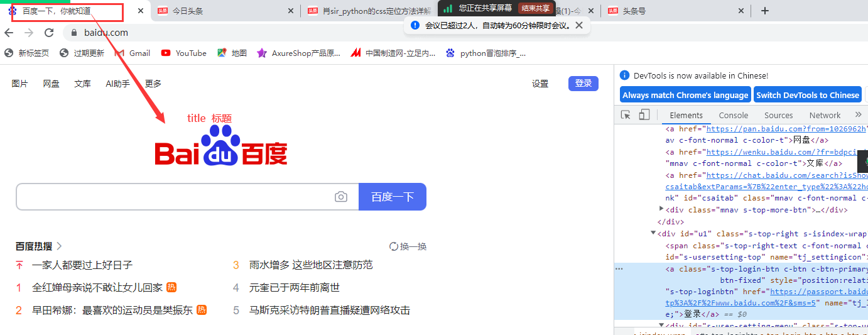Click the ellipsis on the selected DevTools line
868x335 pixels.
[619, 268]
